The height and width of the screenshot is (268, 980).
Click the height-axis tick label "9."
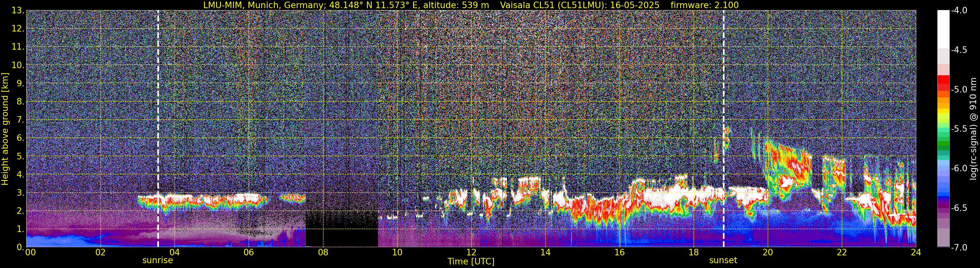20,83
